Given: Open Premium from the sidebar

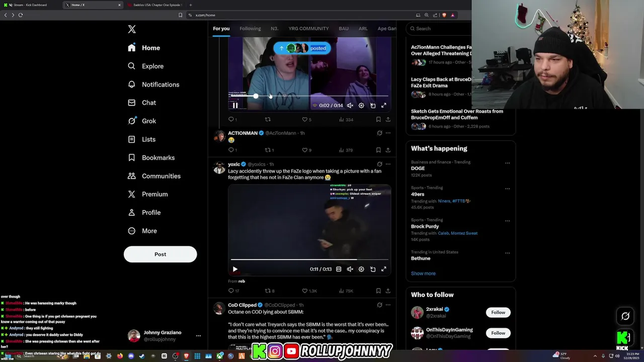Looking at the screenshot, I should click(x=148, y=194).
